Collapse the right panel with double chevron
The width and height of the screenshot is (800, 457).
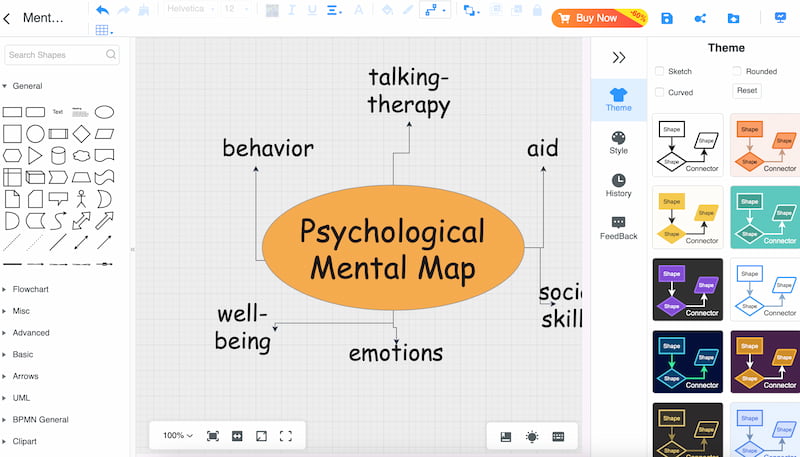coord(619,57)
